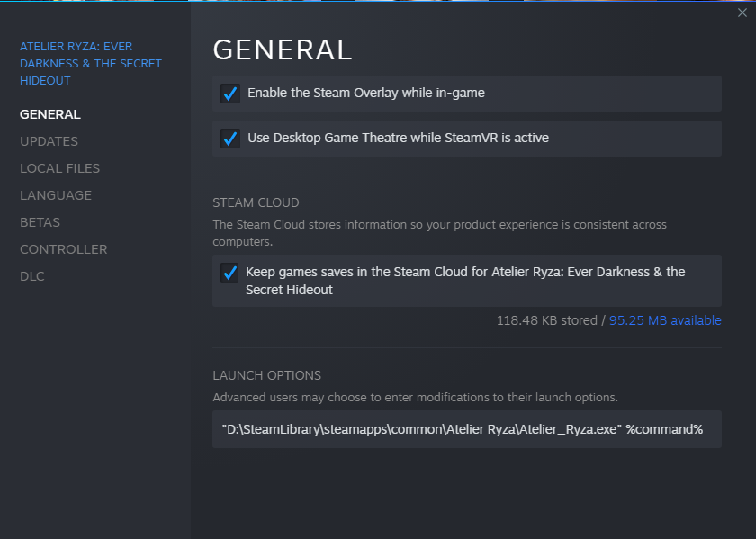This screenshot has height=539, width=756.
Task: Open the BETAS tab
Action: point(40,222)
